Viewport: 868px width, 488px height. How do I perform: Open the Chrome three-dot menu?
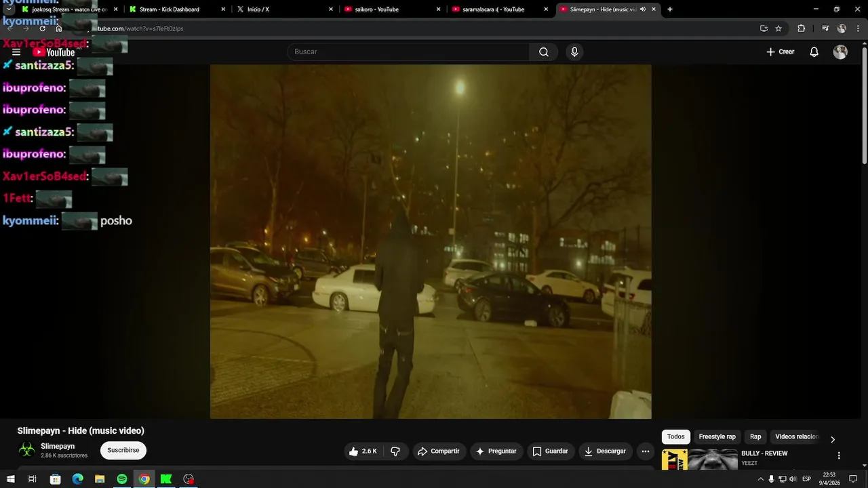coord(857,28)
